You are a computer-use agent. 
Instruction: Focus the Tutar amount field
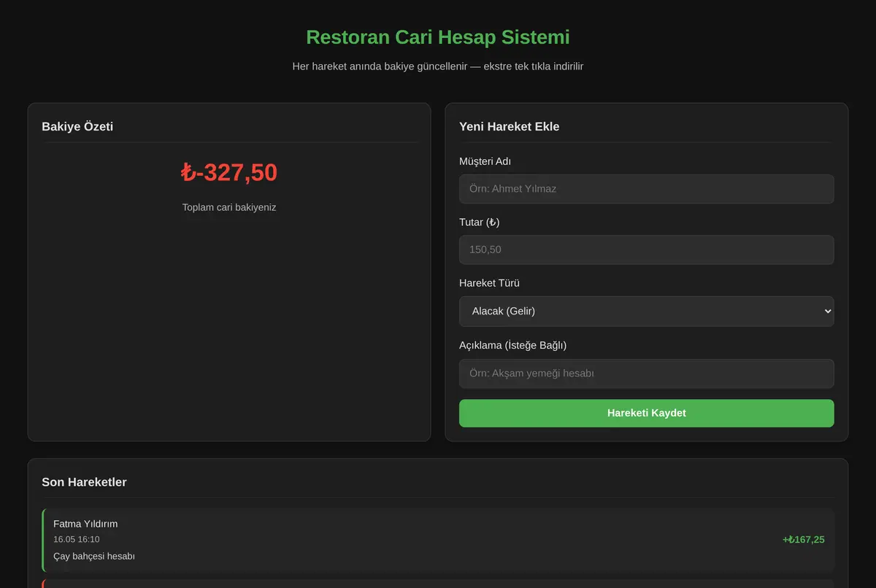646,249
